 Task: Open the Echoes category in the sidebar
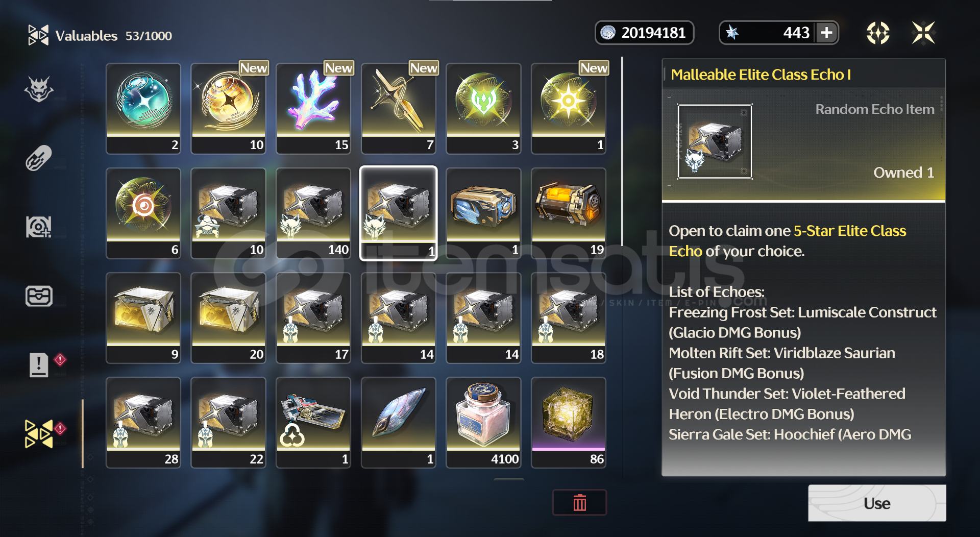(x=39, y=89)
